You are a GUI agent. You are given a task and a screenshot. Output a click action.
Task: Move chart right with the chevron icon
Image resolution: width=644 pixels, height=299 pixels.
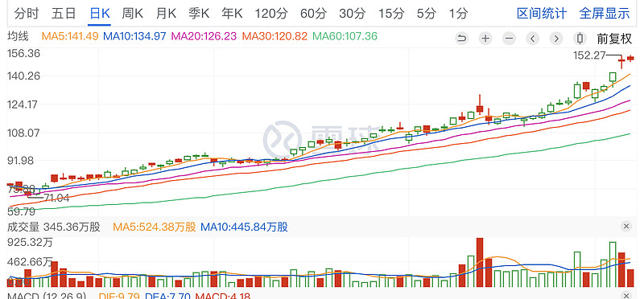(x=556, y=39)
